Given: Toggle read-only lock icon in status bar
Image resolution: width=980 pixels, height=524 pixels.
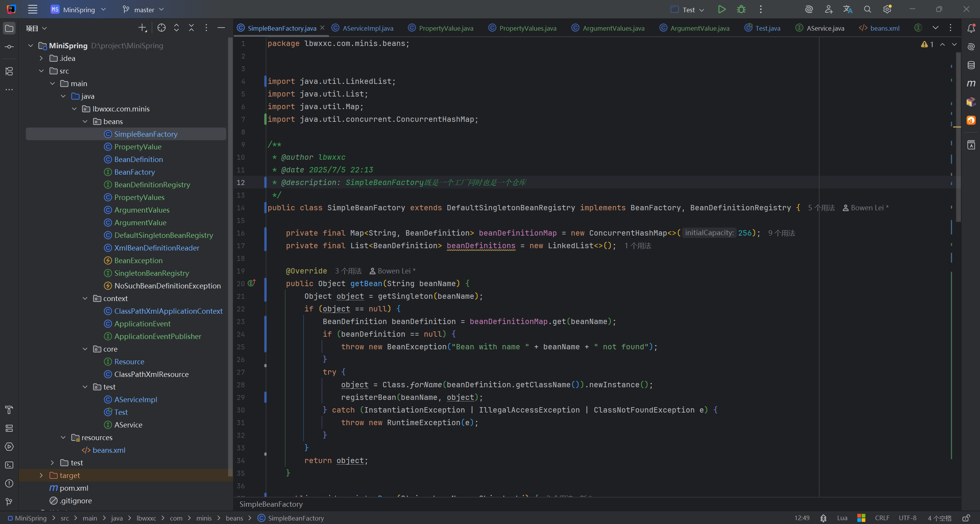Looking at the screenshot, I should pyautogui.click(x=966, y=518).
